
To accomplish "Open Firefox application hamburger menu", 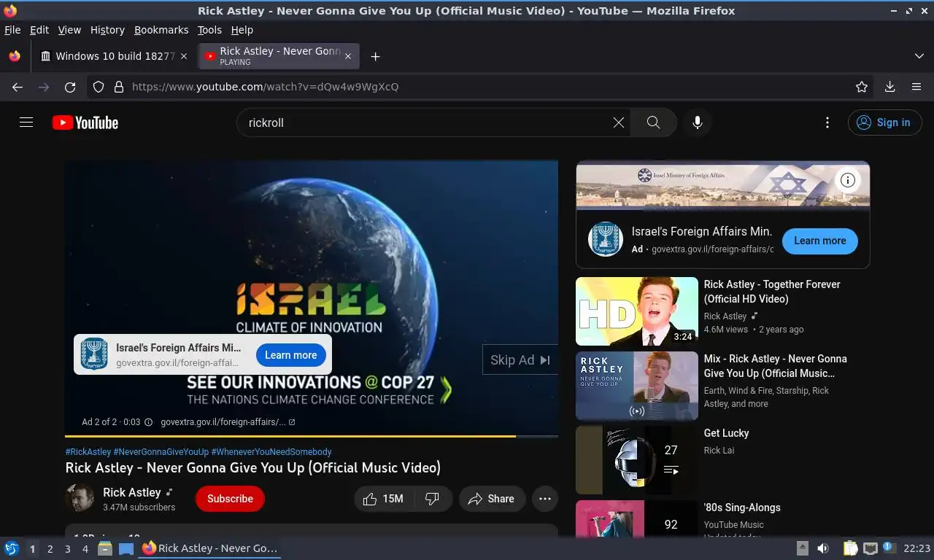I will 916,87.
